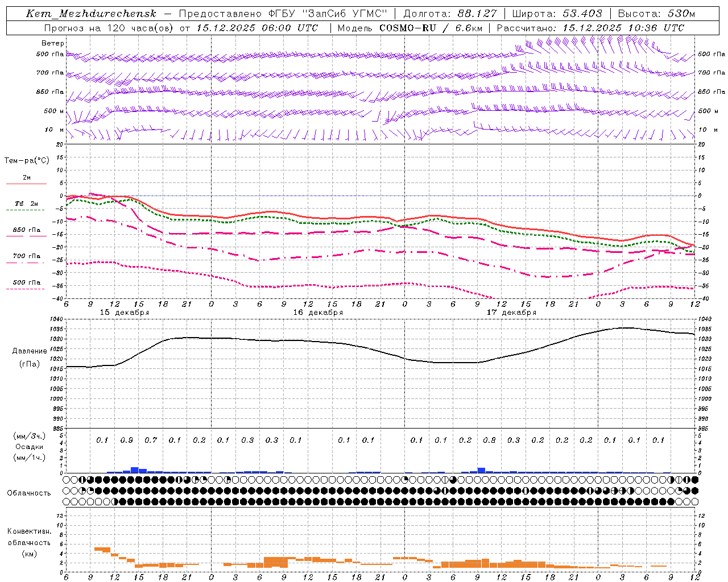Click the '700 гПа' wind level label on the left
The width and height of the screenshot is (728, 582).
50,73
